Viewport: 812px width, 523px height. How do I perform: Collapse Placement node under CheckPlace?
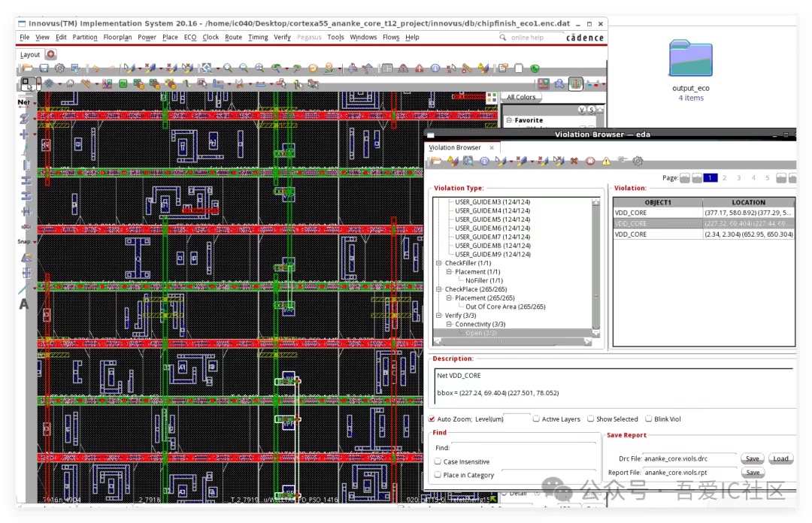point(449,298)
